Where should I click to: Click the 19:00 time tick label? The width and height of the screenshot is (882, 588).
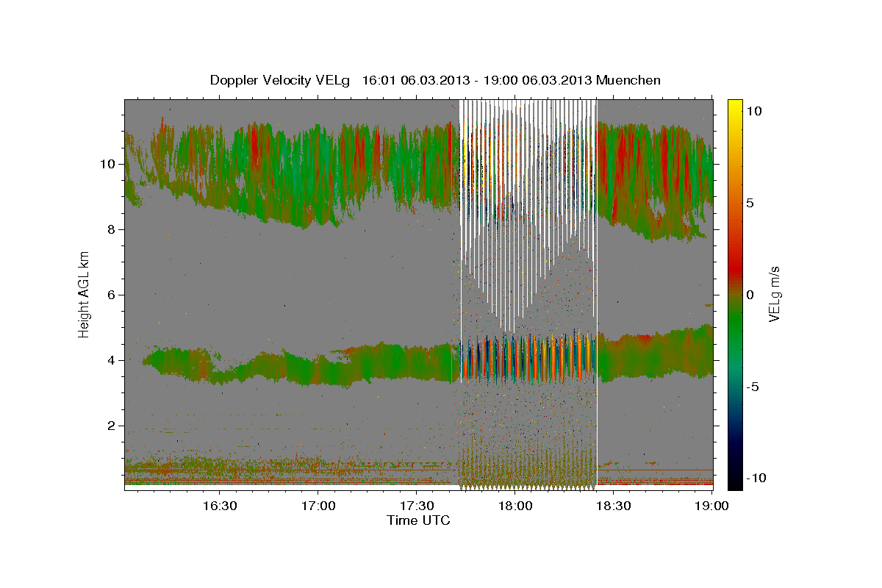[x=713, y=506]
